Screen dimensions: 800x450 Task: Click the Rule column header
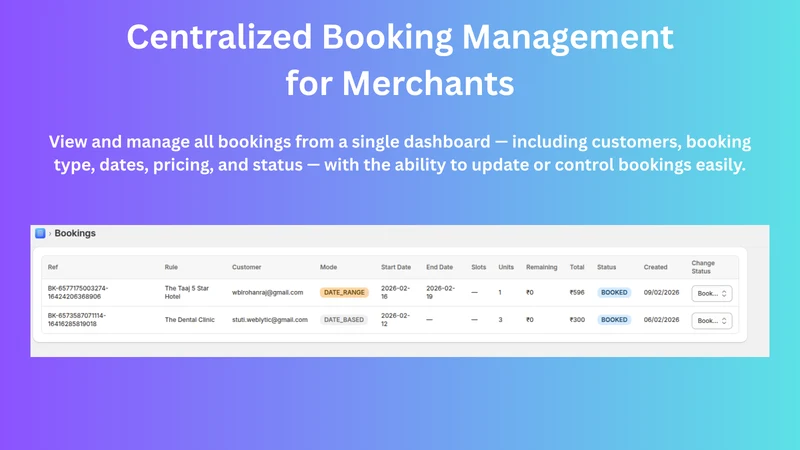(171, 267)
